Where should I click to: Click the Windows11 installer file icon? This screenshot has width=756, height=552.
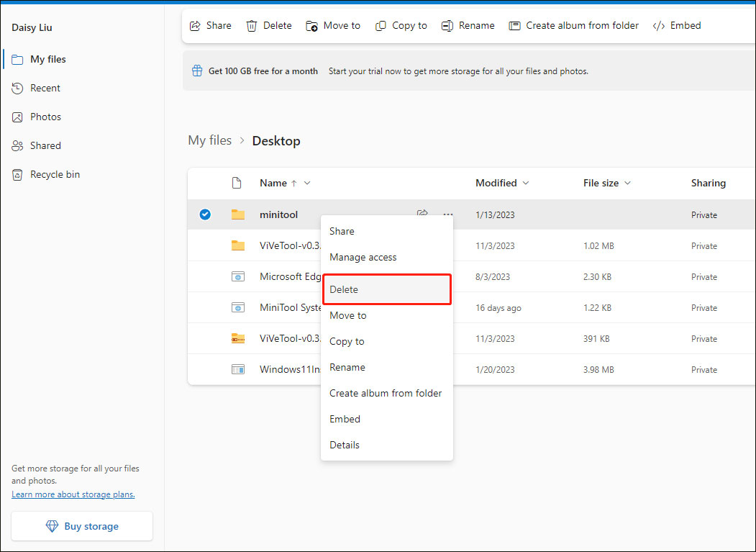point(237,370)
